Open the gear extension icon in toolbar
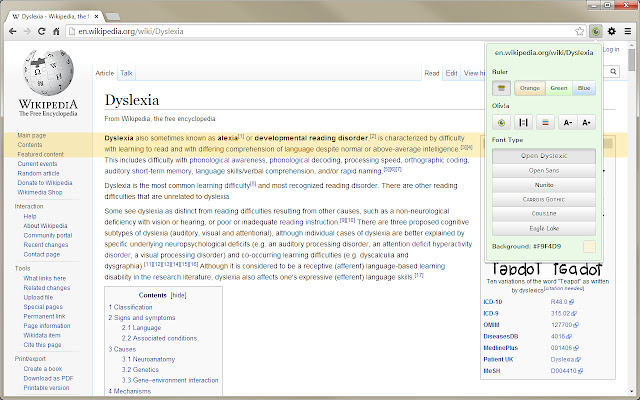Viewport: 640px width, 400px height. [x=611, y=31]
